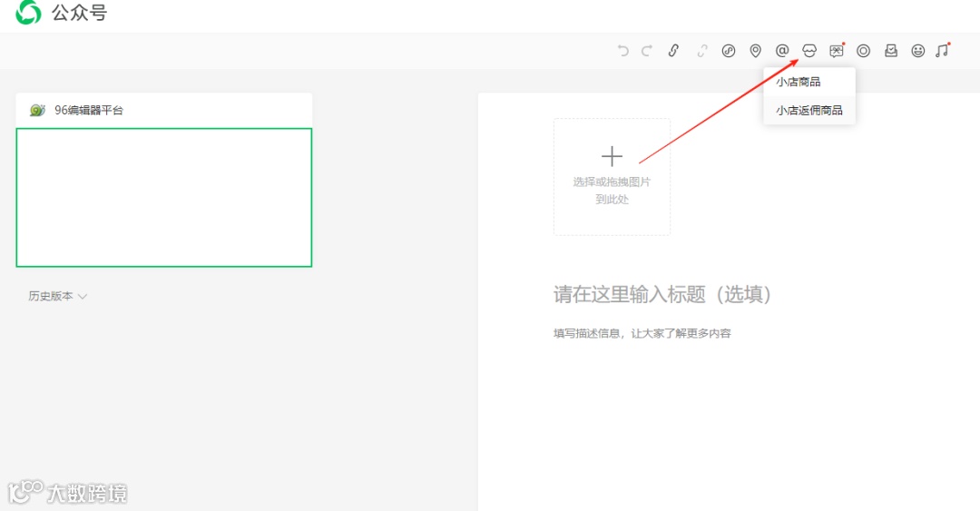Click the green 公众号 logo icon
The image size is (980, 511).
28,12
